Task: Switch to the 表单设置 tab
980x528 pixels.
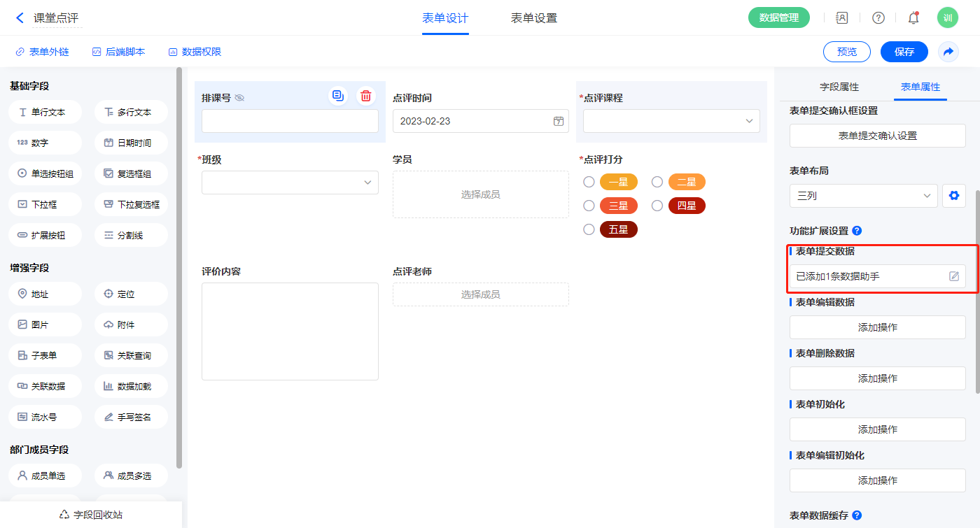Action: click(533, 18)
